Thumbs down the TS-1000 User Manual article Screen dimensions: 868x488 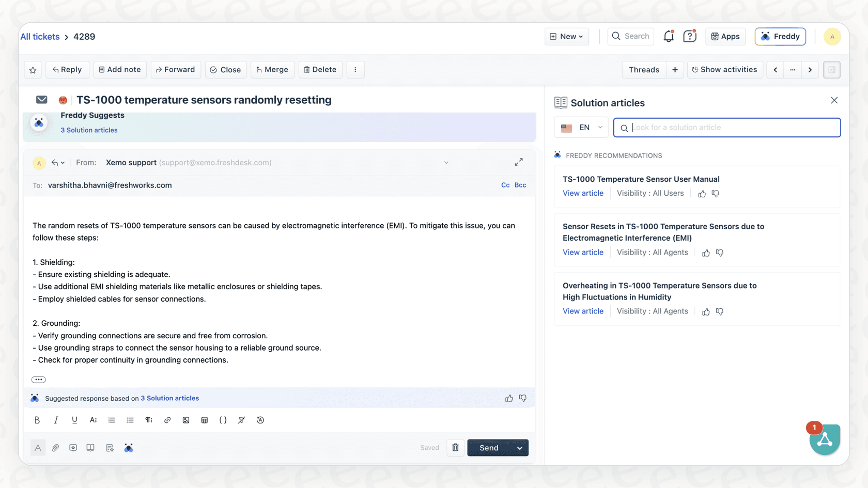coord(716,194)
